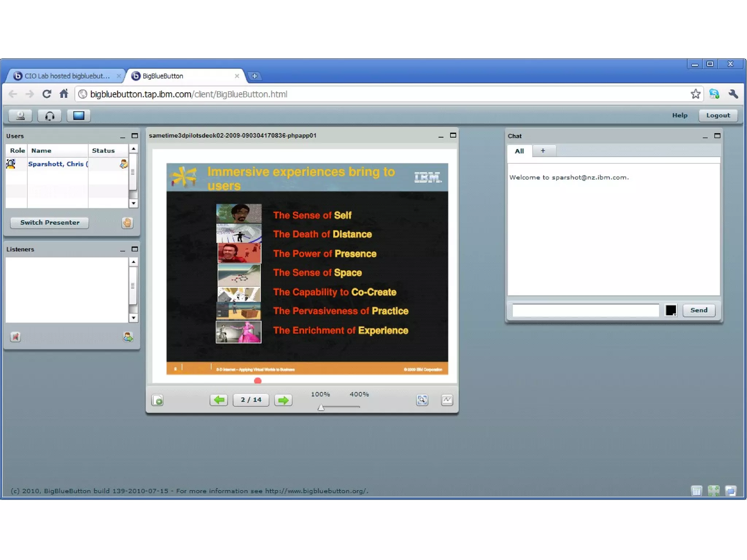Minimize the Users panel
Screen dimensions: 747x560
(x=123, y=136)
